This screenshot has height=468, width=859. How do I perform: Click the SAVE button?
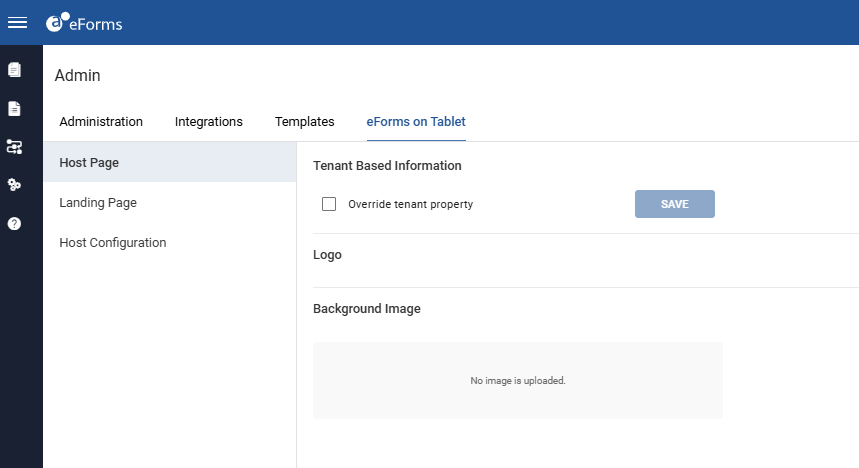[674, 204]
